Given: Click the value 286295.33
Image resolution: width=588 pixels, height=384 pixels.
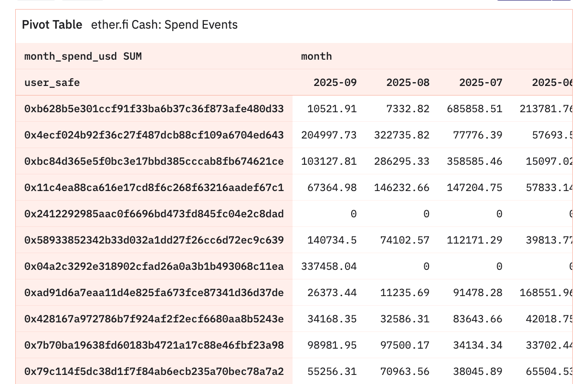Looking at the screenshot, I should [x=402, y=161].
